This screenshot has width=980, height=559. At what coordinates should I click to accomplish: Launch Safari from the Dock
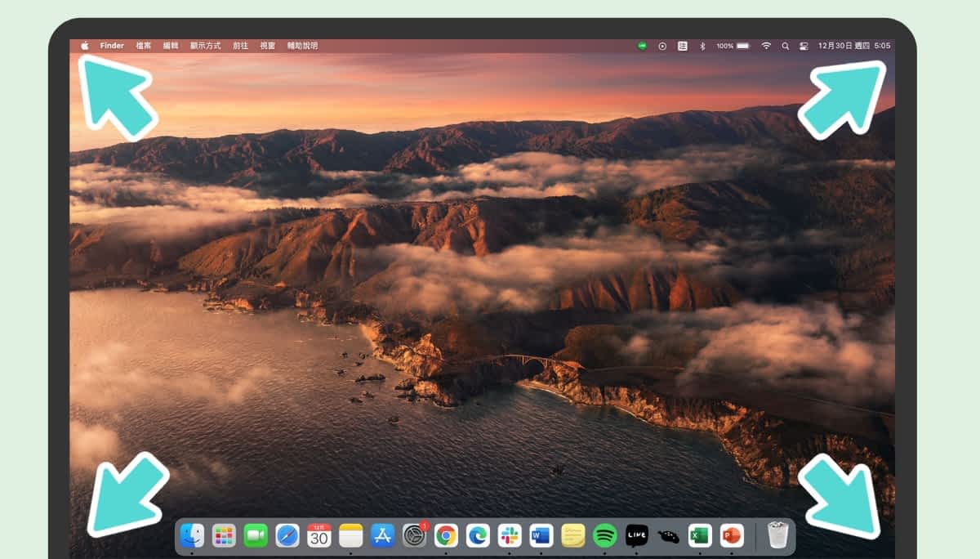click(287, 535)
